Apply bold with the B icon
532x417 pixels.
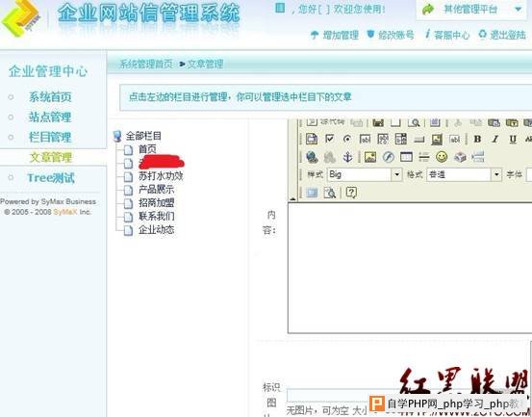(477, 139)
